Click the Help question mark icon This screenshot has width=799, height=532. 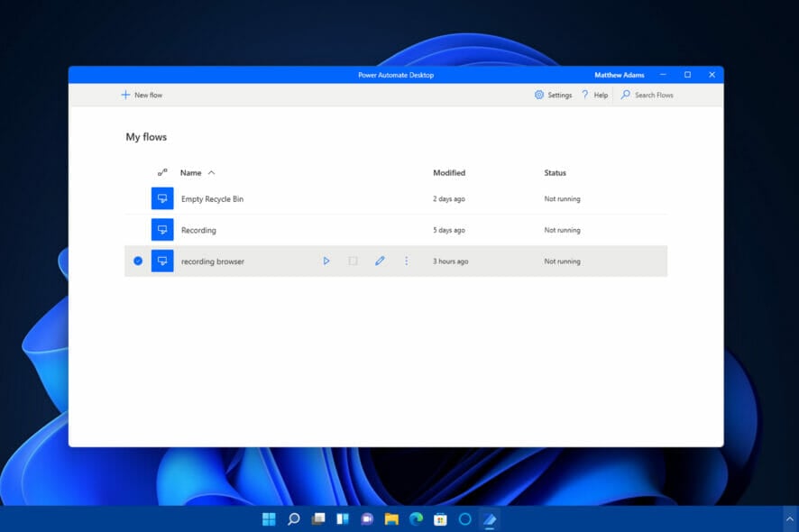pos(587,94)
